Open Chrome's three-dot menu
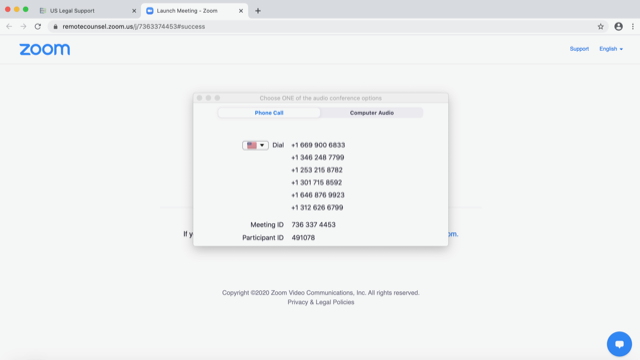The height and width of the screenshot is (360, 640). pos(633,27)
